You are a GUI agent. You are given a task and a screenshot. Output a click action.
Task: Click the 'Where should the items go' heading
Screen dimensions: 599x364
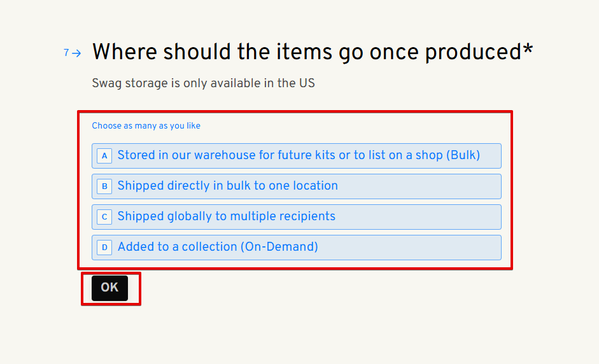312,52
